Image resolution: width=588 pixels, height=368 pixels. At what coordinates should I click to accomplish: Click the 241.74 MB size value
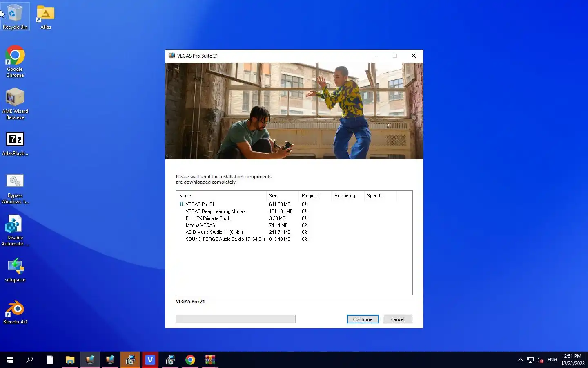(x=280, y=232)
